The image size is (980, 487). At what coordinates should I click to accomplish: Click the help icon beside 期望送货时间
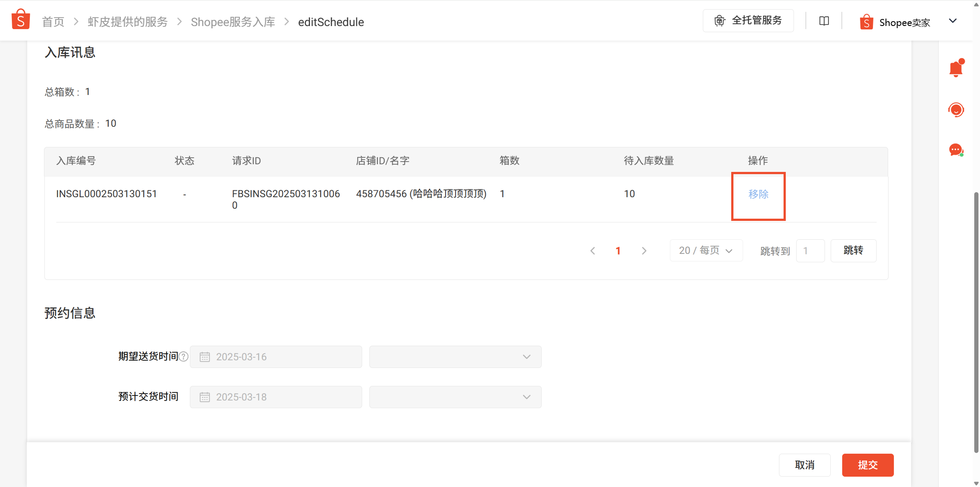183,357
